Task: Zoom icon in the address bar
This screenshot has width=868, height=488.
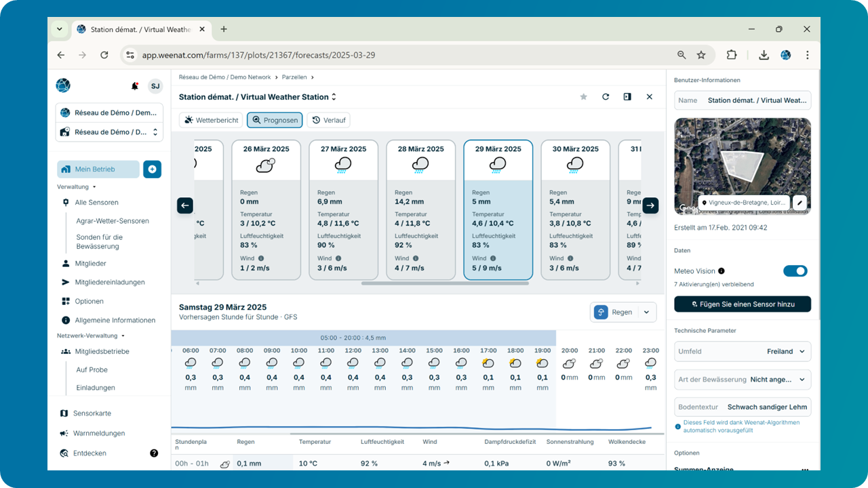Action: click(x=682, y=55)
